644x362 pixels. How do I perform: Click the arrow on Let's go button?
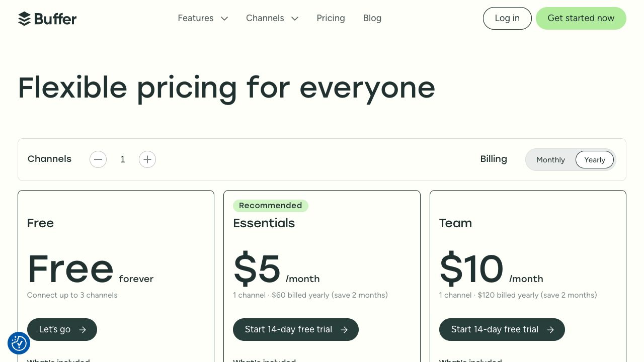pos(83,330)
